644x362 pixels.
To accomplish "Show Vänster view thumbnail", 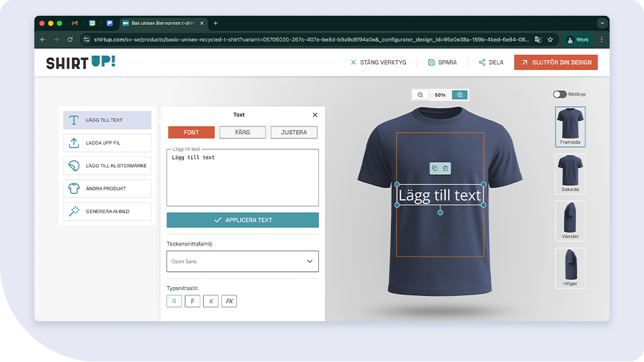I will pos(570,221).
